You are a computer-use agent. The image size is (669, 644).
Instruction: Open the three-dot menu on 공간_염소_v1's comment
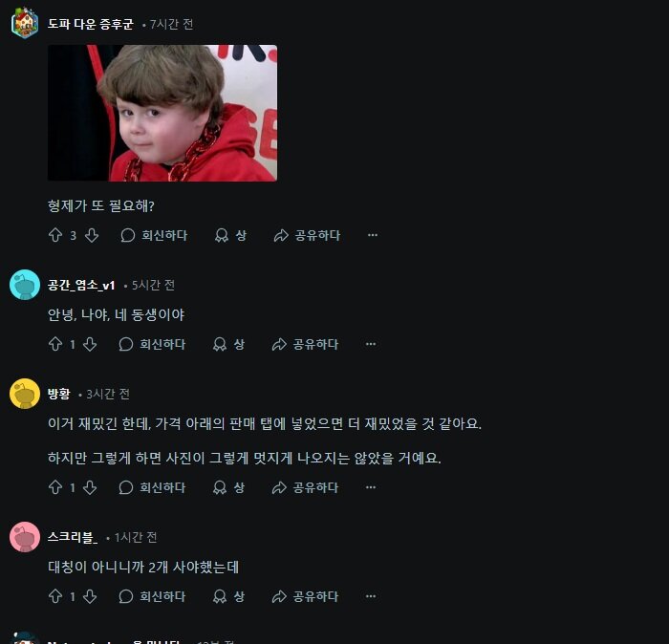(x=371, y=344)
